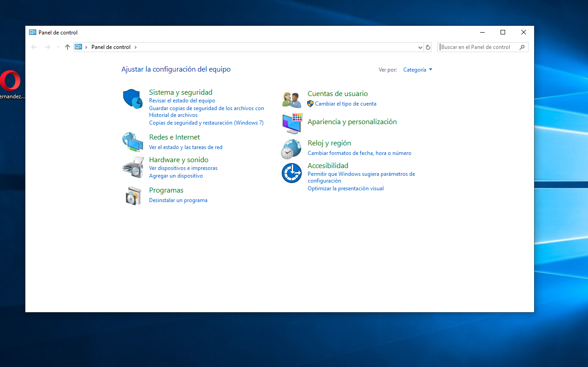The height and width of the screenshot is (367, 588).
Task: Open Apariencia y personalización category
Action: click(x=352, y=122)
